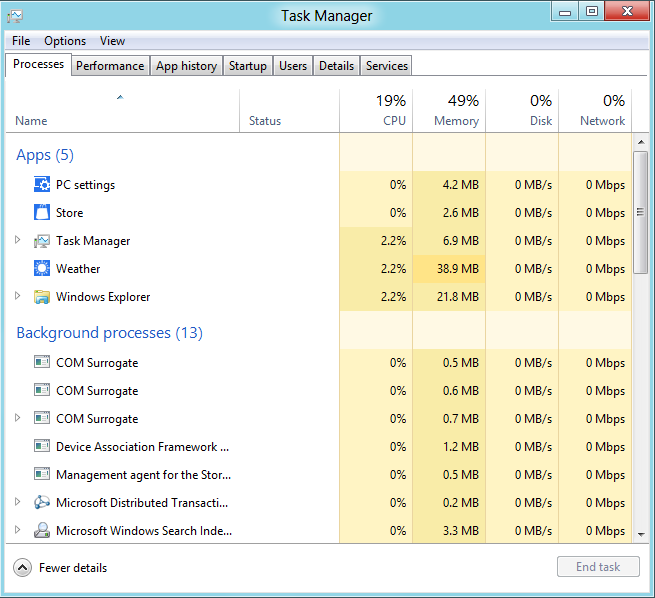Open the Startup tab
Image resolution: width=655 pixels, height=598 pixels.
pyautogui.click(x=247, y=66)
